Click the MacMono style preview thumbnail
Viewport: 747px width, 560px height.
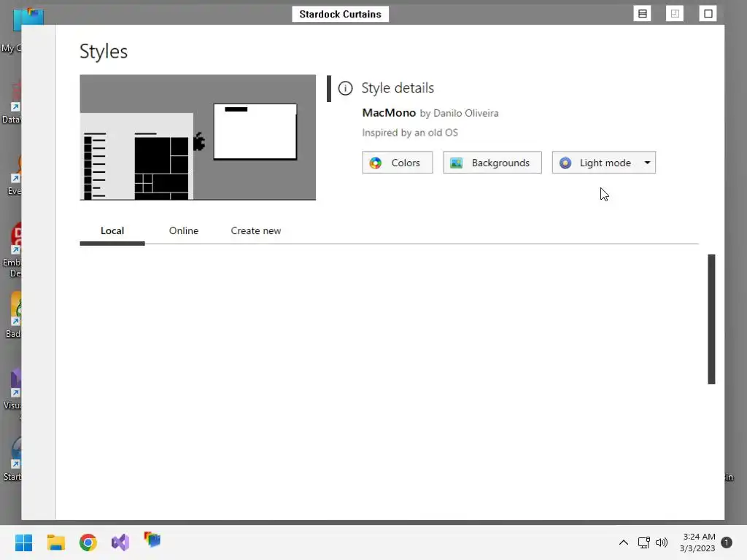click(x=198, y=137)
